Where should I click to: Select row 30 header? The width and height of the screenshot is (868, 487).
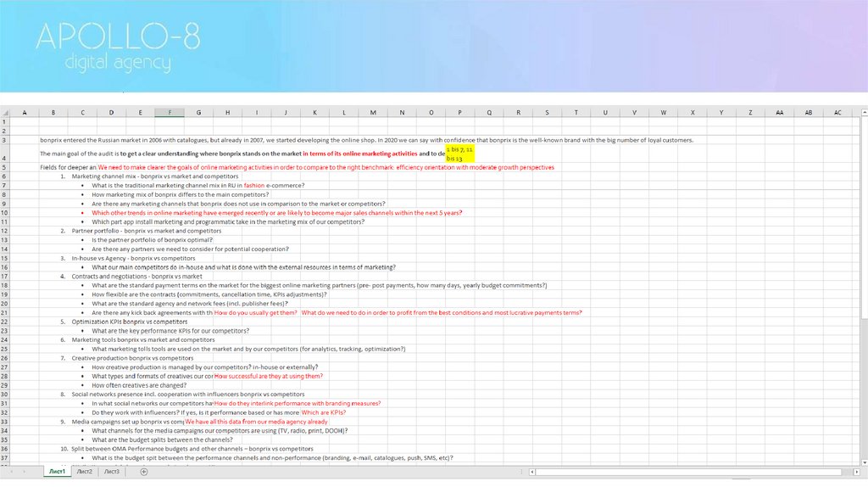4,395
